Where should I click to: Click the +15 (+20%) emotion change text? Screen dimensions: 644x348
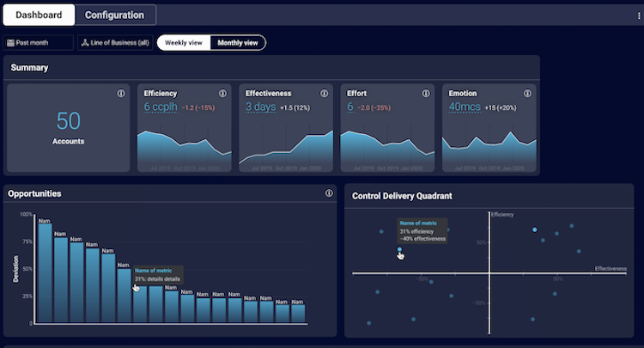(501, 108)
